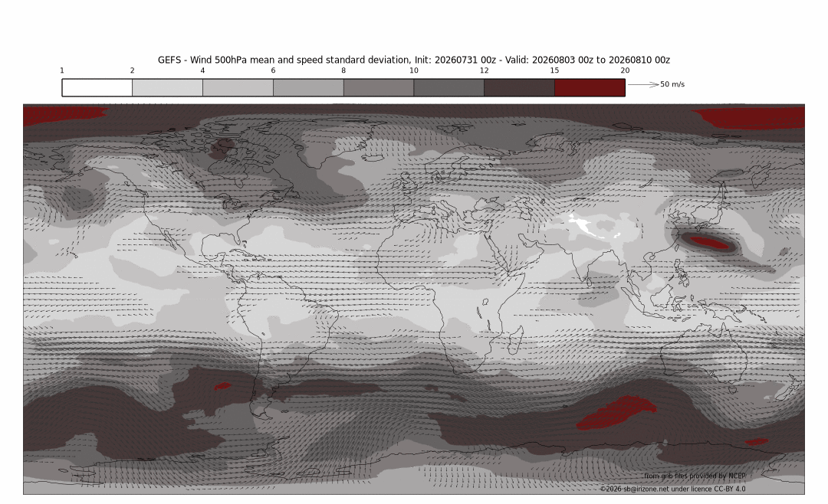Image resolution: width=828 pixels, height=504 pixels.
Task: Click the white 1-2 colorbar swatch
Action: tap(97, 87)
